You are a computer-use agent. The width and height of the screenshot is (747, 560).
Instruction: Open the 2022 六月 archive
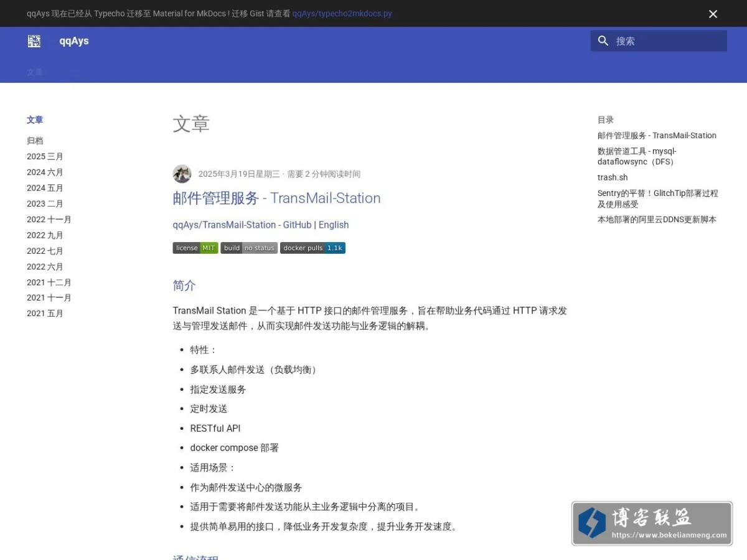45,266
